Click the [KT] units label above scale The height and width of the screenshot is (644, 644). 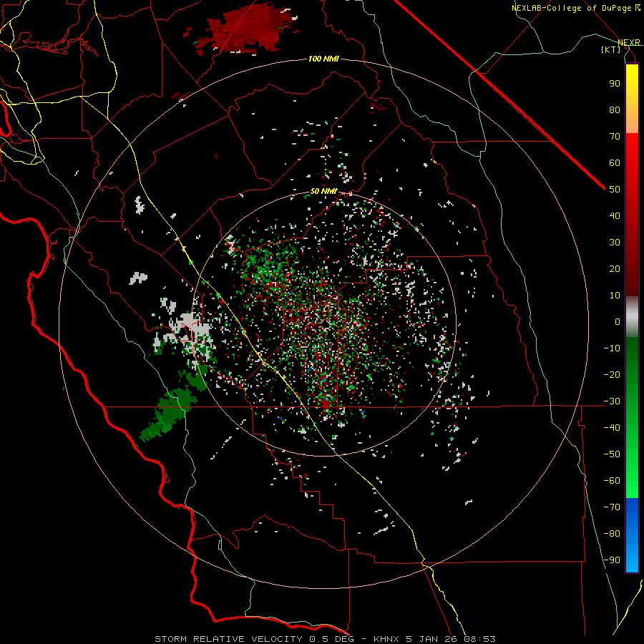(611, 49)
